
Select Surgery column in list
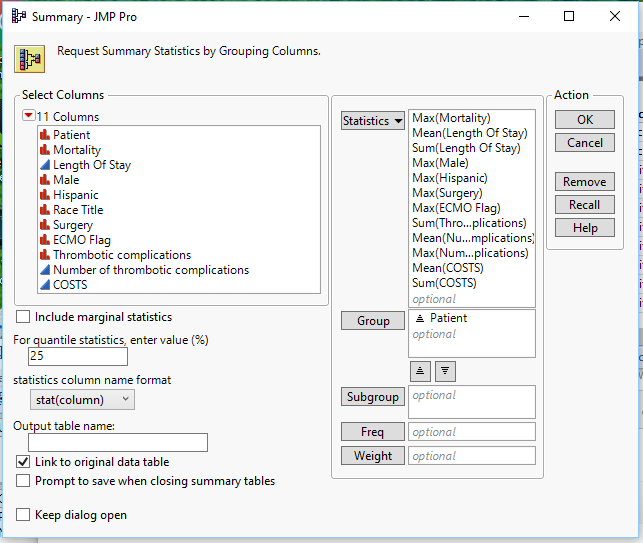click(x=73, y=225)
